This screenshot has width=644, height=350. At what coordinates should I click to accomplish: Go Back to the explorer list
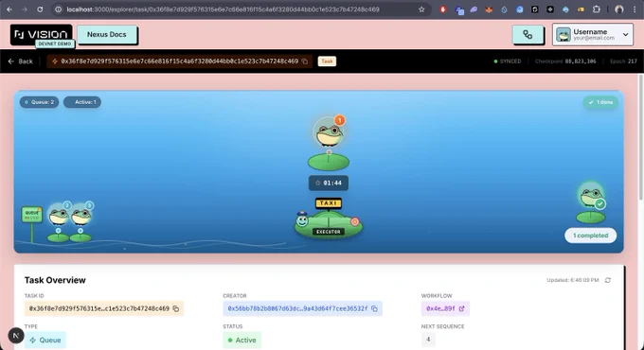pos(20,61)
